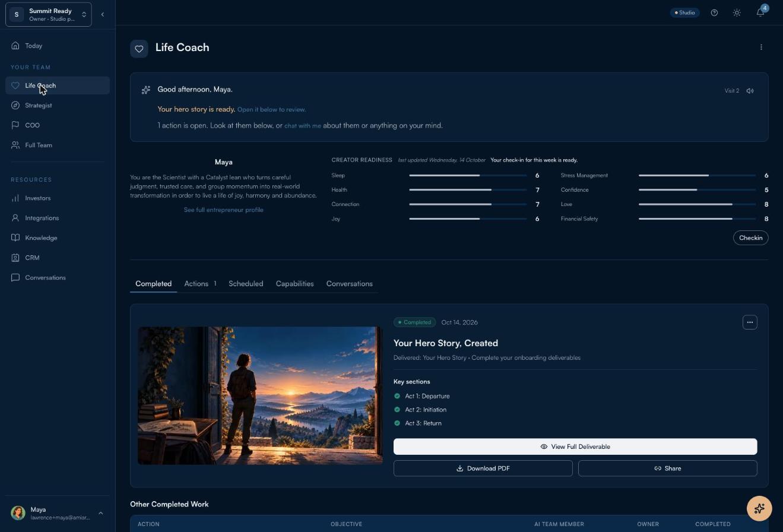
Task: Toggle the light/dark theme sun icon
Action: [x=737, y=12]
